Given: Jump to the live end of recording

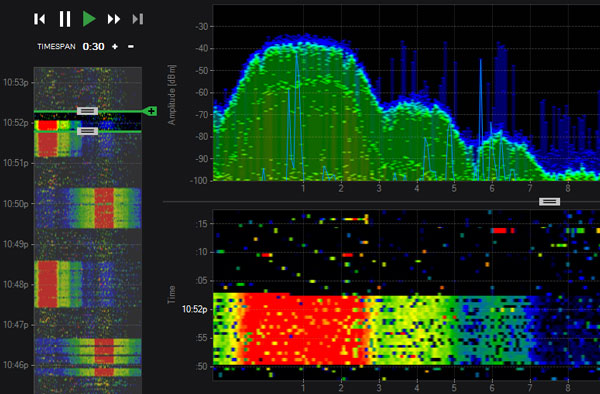Looking at the screenshot, I should click(x=138, y=19).
